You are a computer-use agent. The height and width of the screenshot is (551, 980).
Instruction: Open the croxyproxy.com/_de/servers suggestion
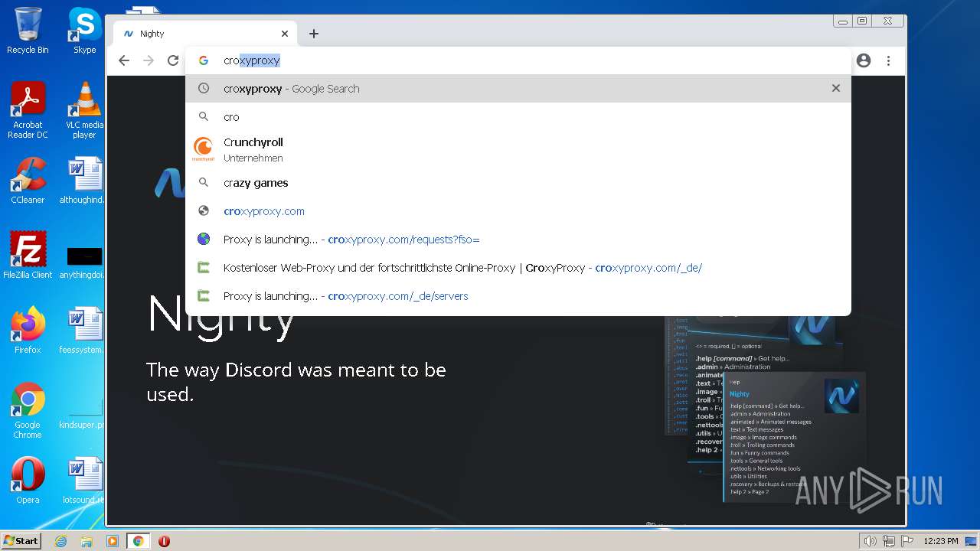tap(518, 296)
